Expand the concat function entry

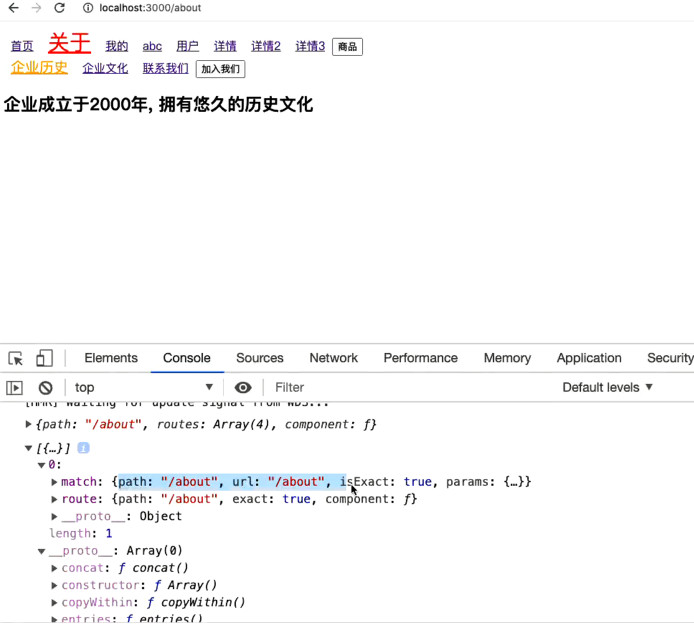coord(54,568)
